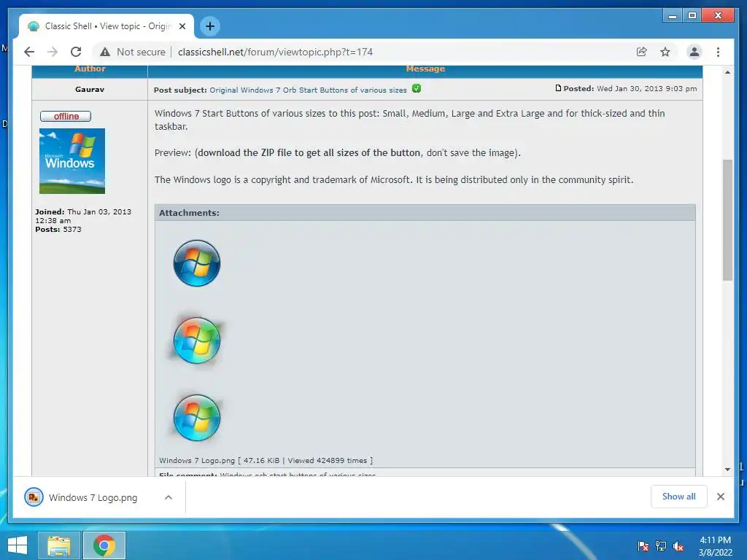Select the Classic Shell View topic tab
This screenshot has height=560, width=747.
click(x=107, y=26)
